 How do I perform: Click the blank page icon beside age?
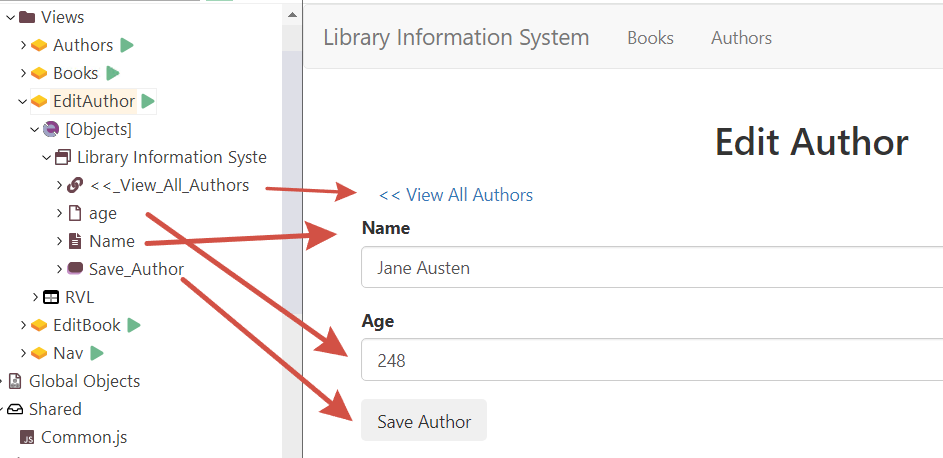pos(75,213)
